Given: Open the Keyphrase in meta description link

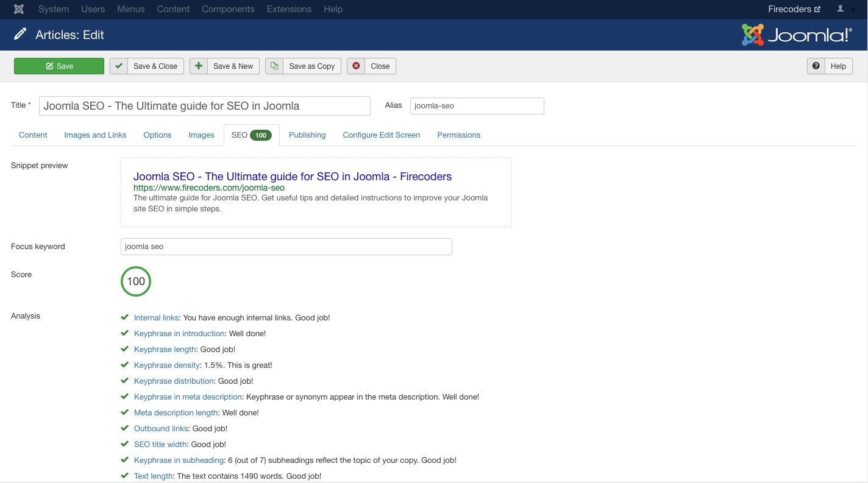Looking at the screenshot, I should coord(188,397).
